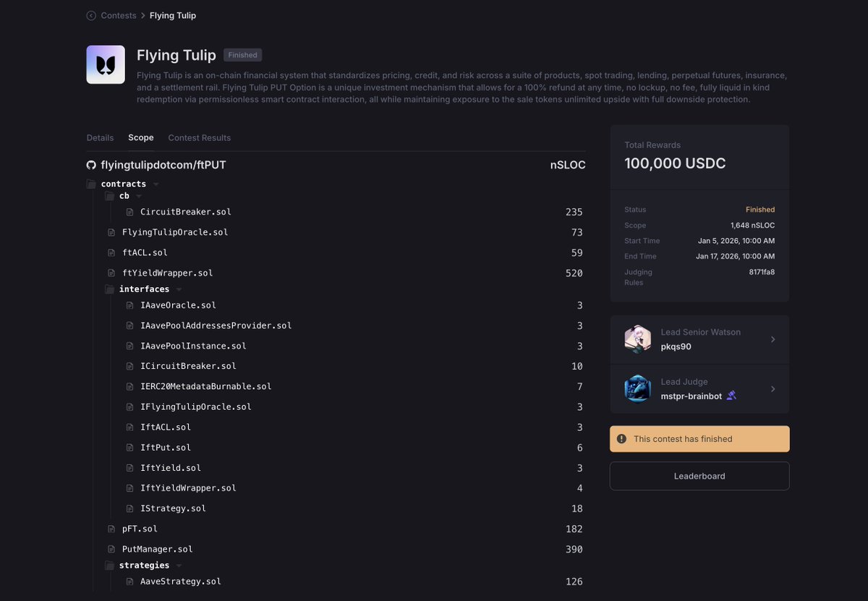Collapse the strategies folder arrow
The height and width of the screenshot is (601, 868).
pos(179,566)
